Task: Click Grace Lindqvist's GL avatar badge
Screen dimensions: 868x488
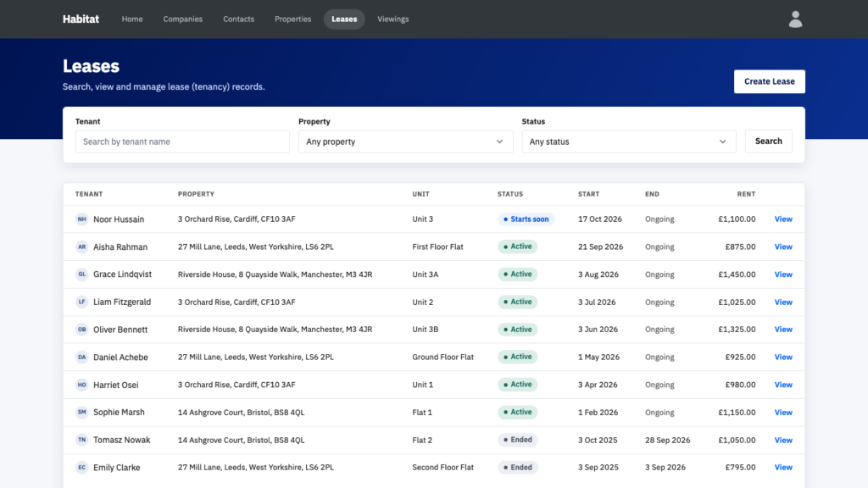Action: click(x=81, y=274)
